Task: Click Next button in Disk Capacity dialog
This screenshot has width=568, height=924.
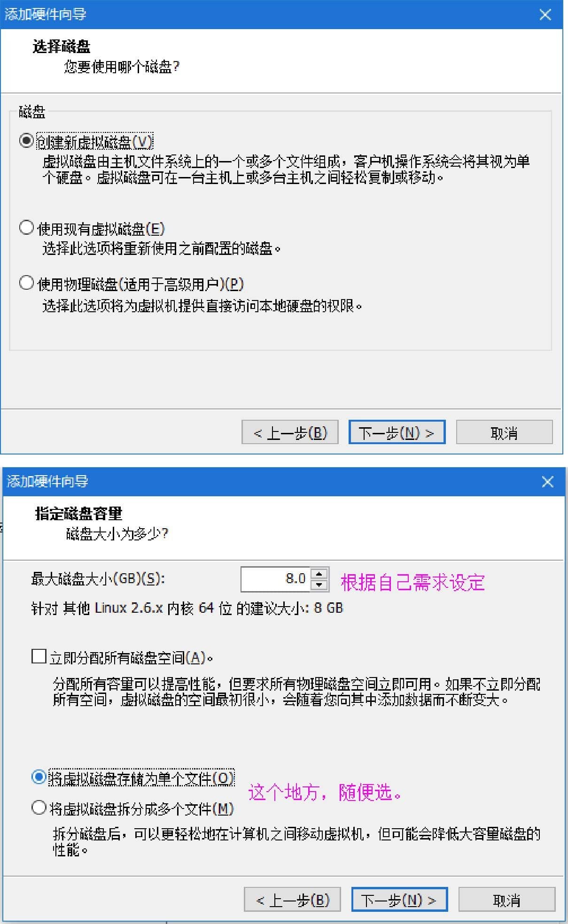Action: point(399,900)
